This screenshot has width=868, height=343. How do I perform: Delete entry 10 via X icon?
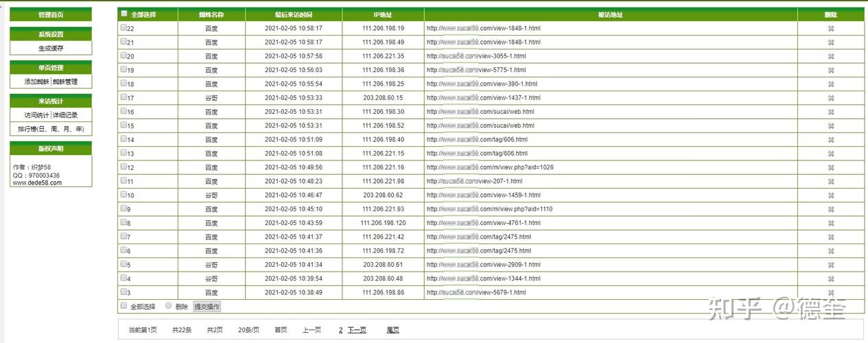[x=831, y=196]
